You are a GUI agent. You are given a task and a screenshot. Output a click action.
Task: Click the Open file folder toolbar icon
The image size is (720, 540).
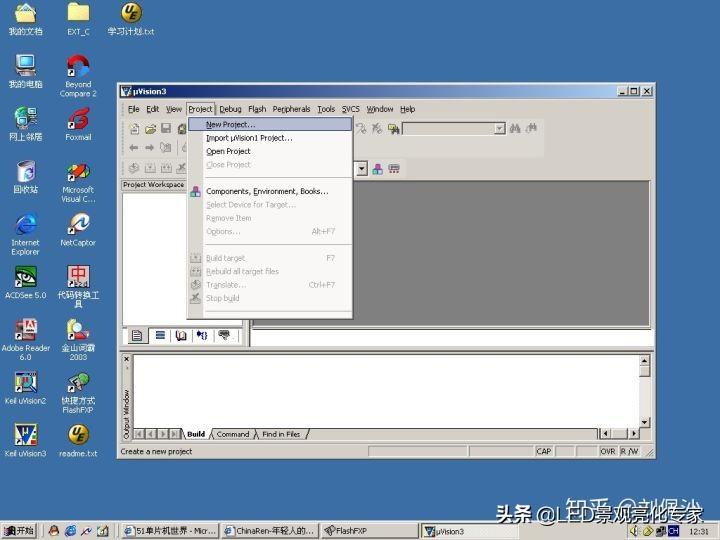click(150, 129)
